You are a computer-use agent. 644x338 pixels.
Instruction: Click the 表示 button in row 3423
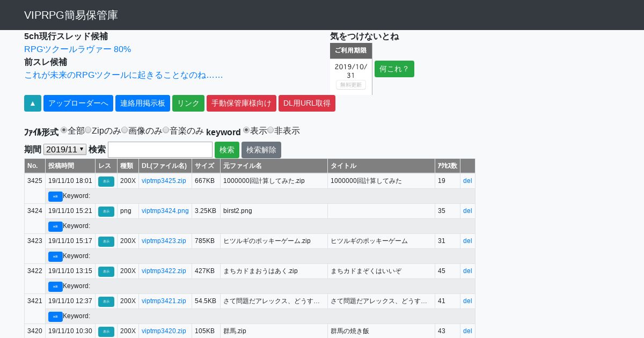(106, 241)
